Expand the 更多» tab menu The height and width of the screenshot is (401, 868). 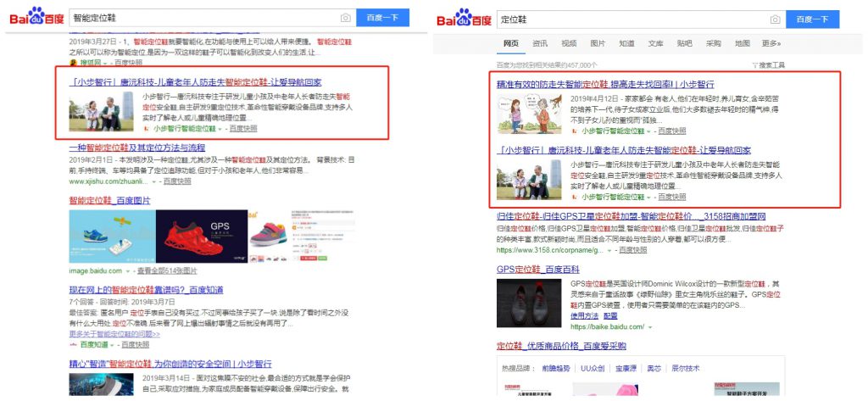point(771,44)
